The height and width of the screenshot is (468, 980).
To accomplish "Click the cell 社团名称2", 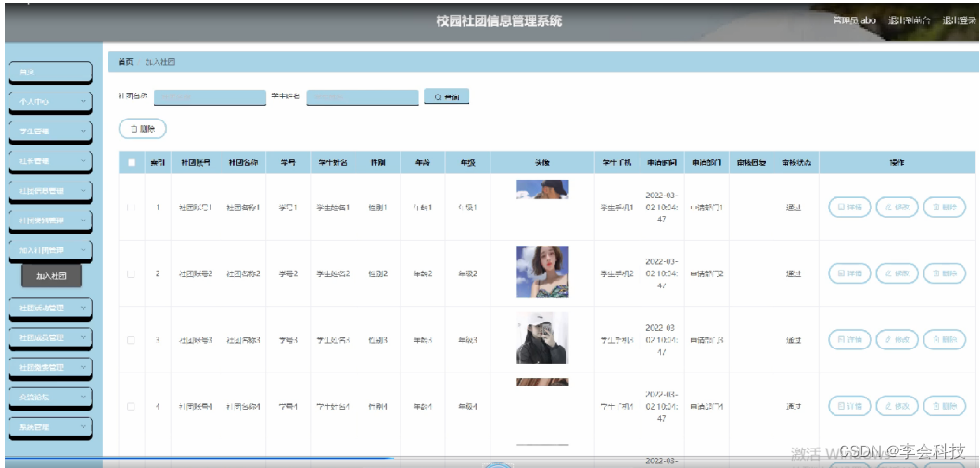I will (x=243, y=273).
